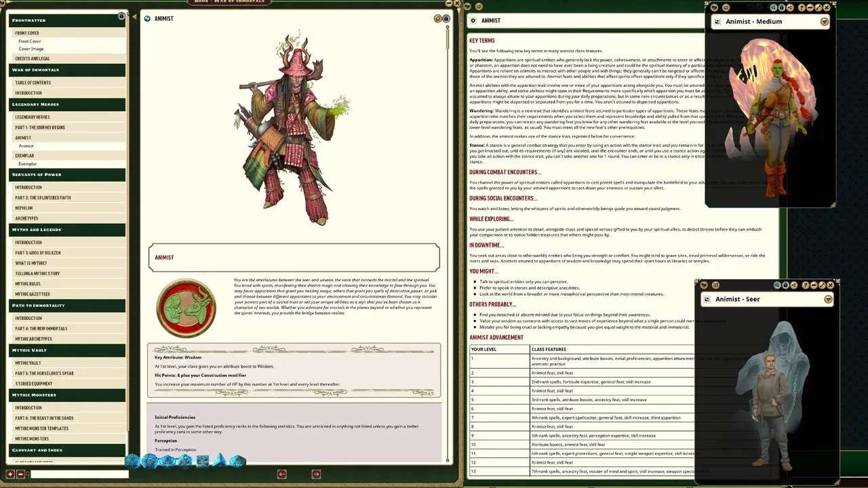
Task: Click the resize arrows icon in the Animist - Medium window
Action: coord(818,7)
